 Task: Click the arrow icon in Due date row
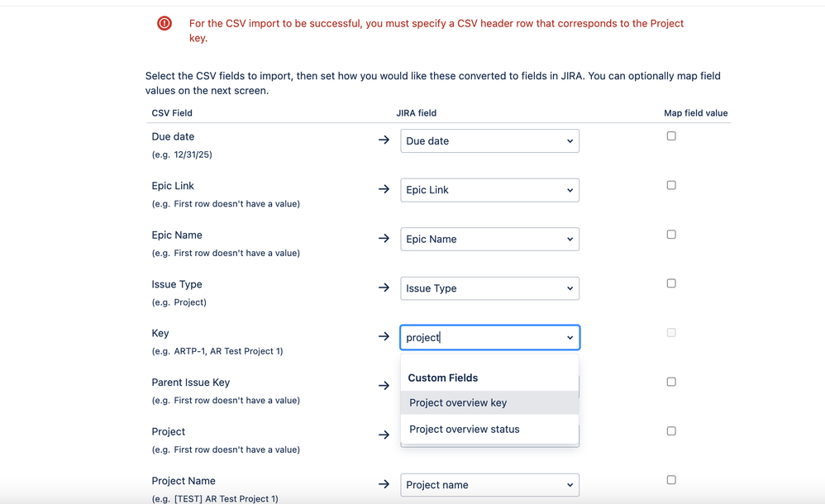[x=384, y=140]
